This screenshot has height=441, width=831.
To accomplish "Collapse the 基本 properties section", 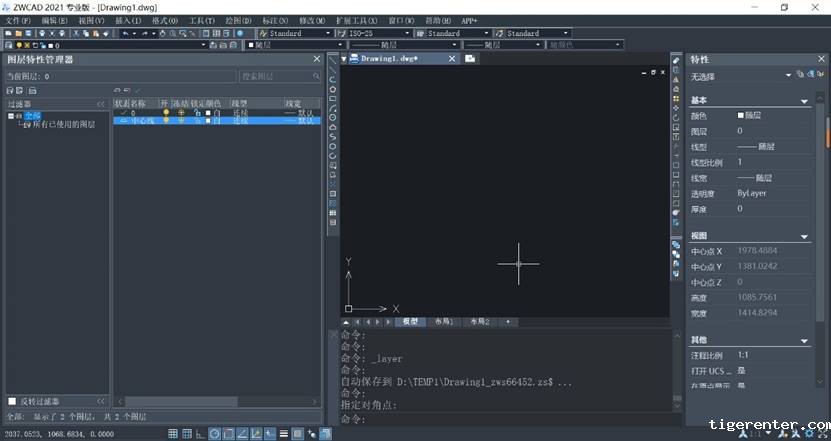I will [804, 101].
